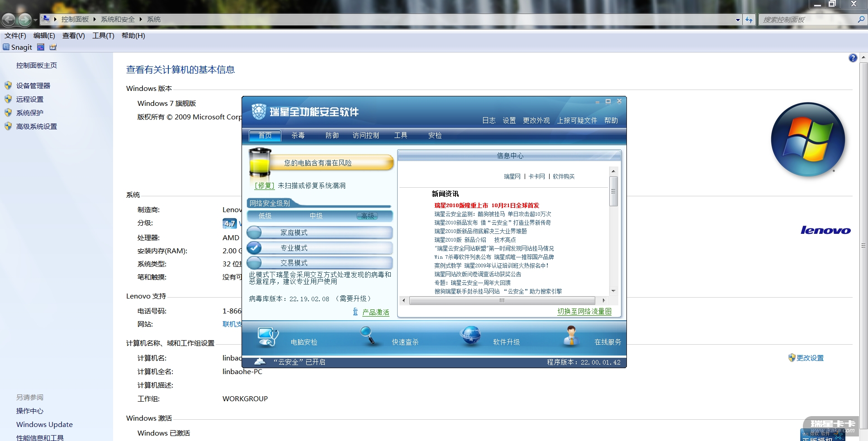Open the 文件(F) menu
The image size is (868, 441).
[15, 35]
